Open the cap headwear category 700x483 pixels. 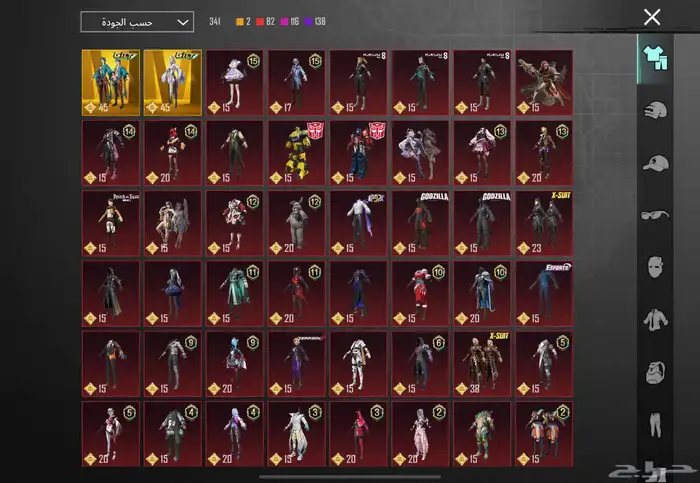coord(654,162)
